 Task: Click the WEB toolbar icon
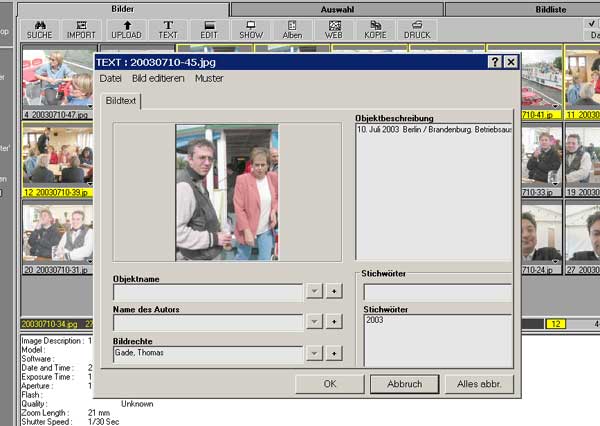[x=334, y=28]
